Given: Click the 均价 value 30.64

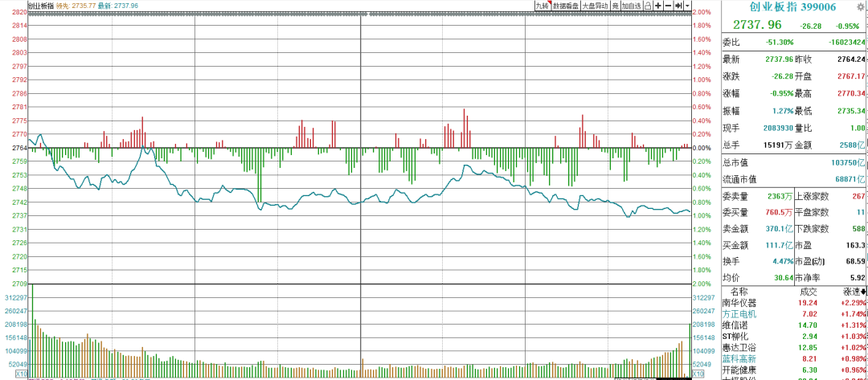Looking at the screenshot, I should coord(785,277).
